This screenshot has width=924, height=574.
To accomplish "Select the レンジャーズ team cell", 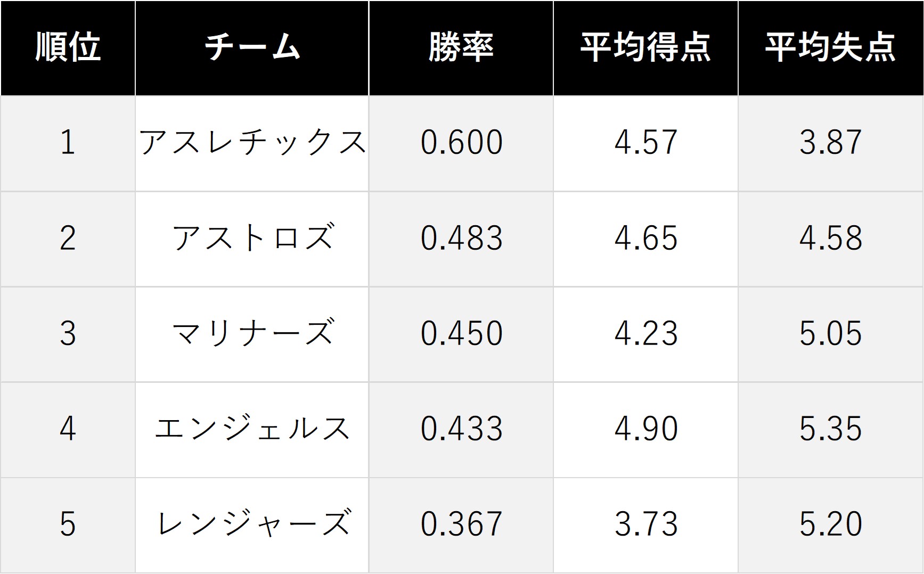I will [x=252, y=525].
